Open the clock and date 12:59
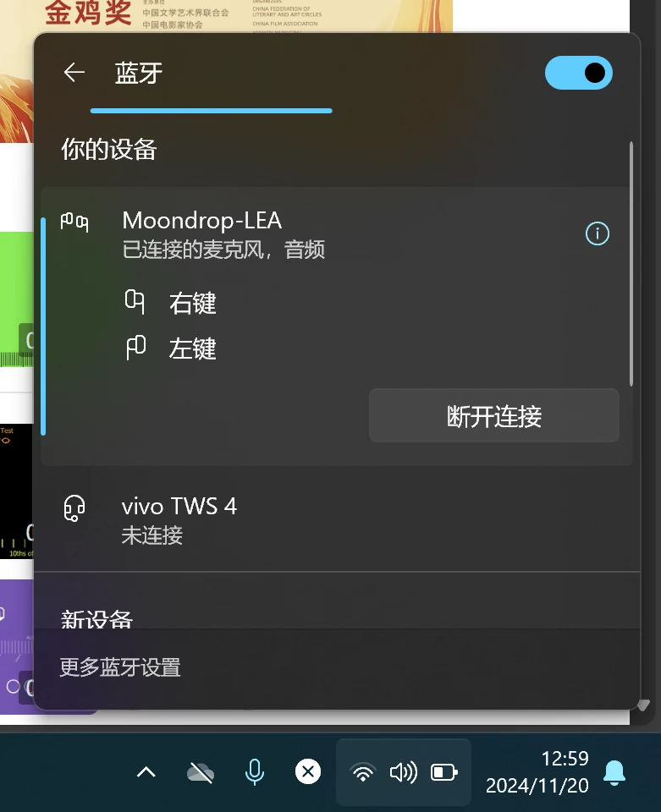The width and height of the screenshot is (661, 812). (x=537, y=772)
